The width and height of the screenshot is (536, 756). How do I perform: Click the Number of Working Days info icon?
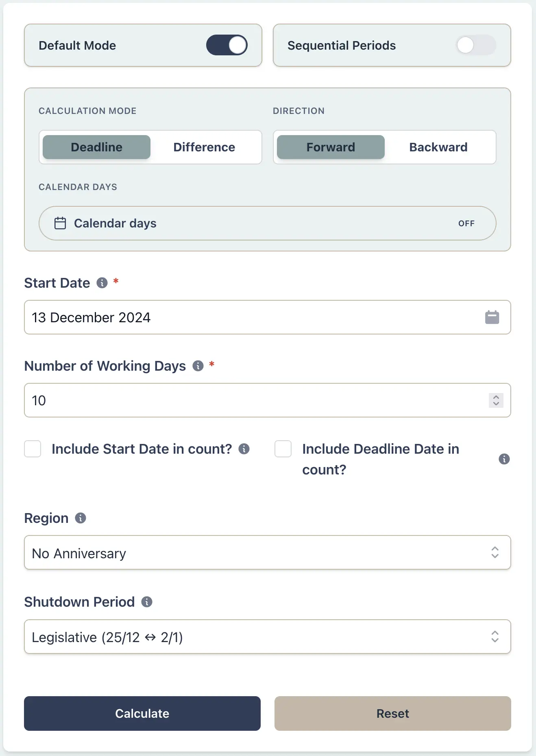tap(198, 366)
